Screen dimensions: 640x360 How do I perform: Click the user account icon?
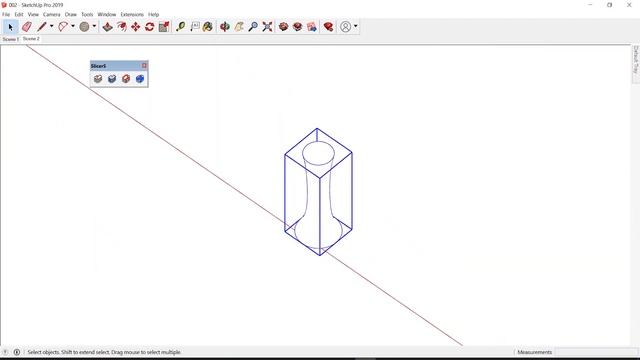pyautogui.click(x=345, y=27)
